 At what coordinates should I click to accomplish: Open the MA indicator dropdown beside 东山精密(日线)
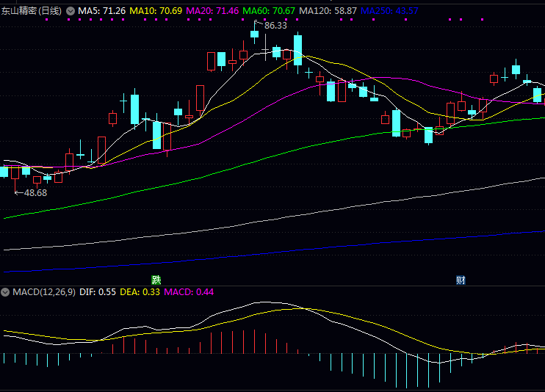point(71,11)
